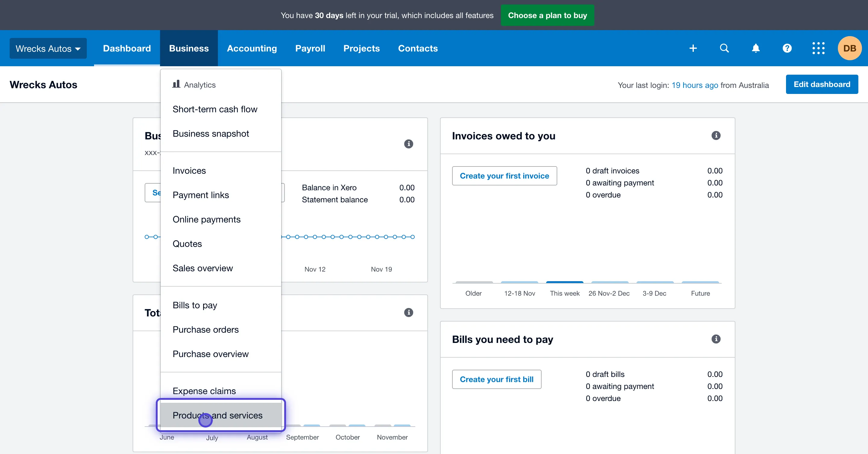868x454 pixels.
Task: Open the Accounting menu
Action: click(x=252, y=48)
